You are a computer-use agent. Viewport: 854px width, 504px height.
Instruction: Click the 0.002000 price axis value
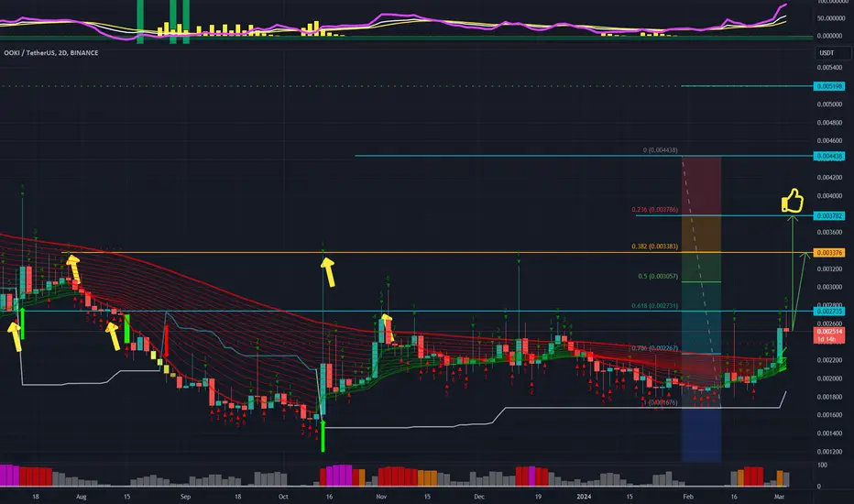coord(829,378)
